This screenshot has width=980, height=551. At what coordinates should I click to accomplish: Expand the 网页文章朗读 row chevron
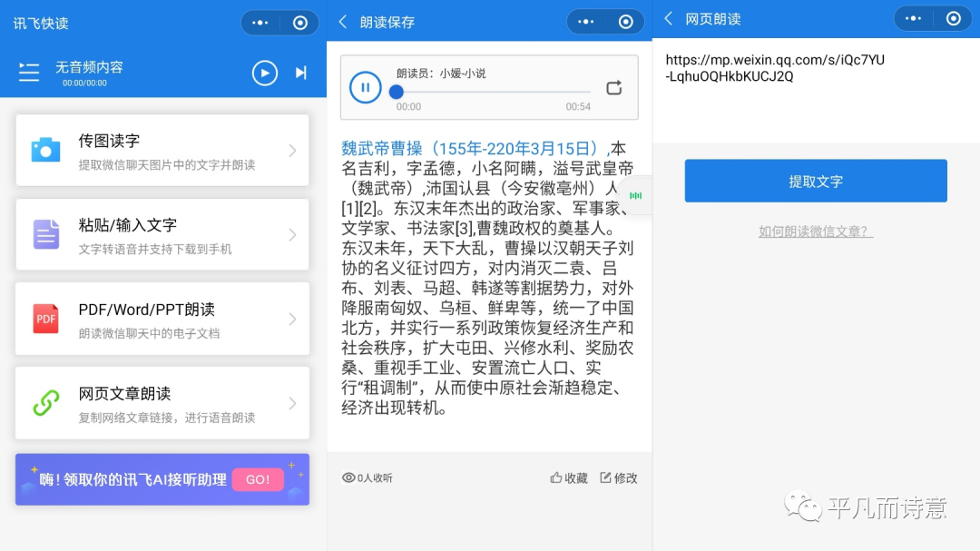292,403
